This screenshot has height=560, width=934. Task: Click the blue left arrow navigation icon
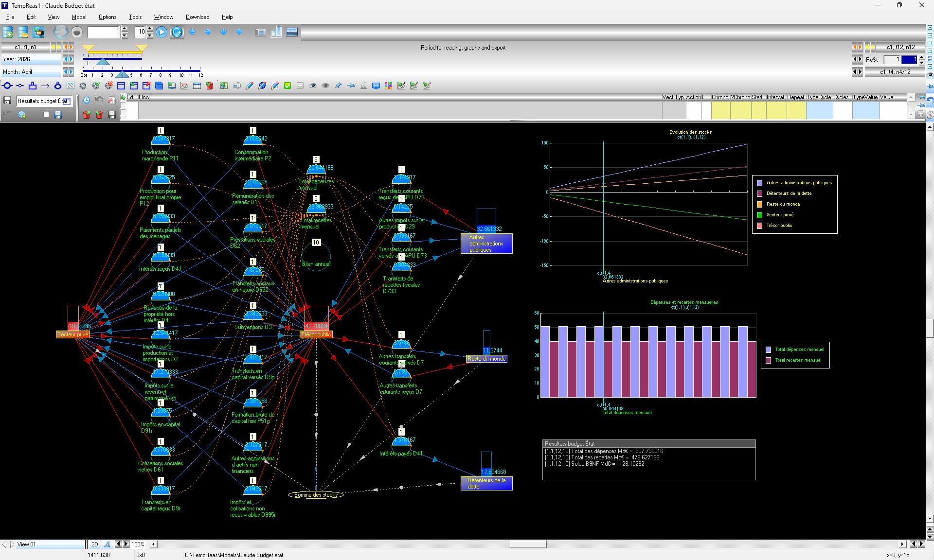point(193,32)
